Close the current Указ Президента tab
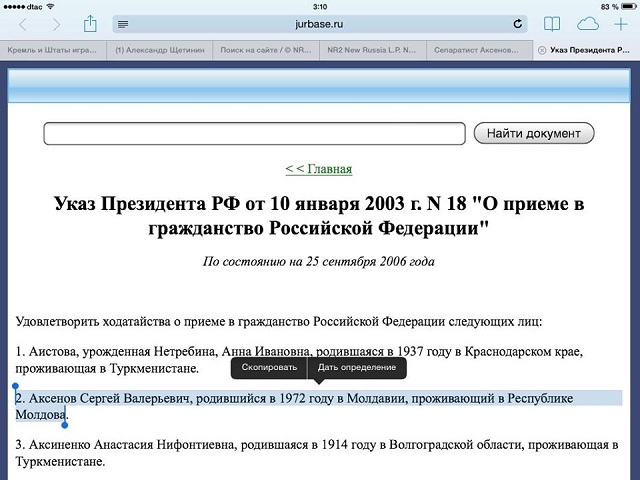This screenshot has width=640, height=480. click(x=541, y=48)
